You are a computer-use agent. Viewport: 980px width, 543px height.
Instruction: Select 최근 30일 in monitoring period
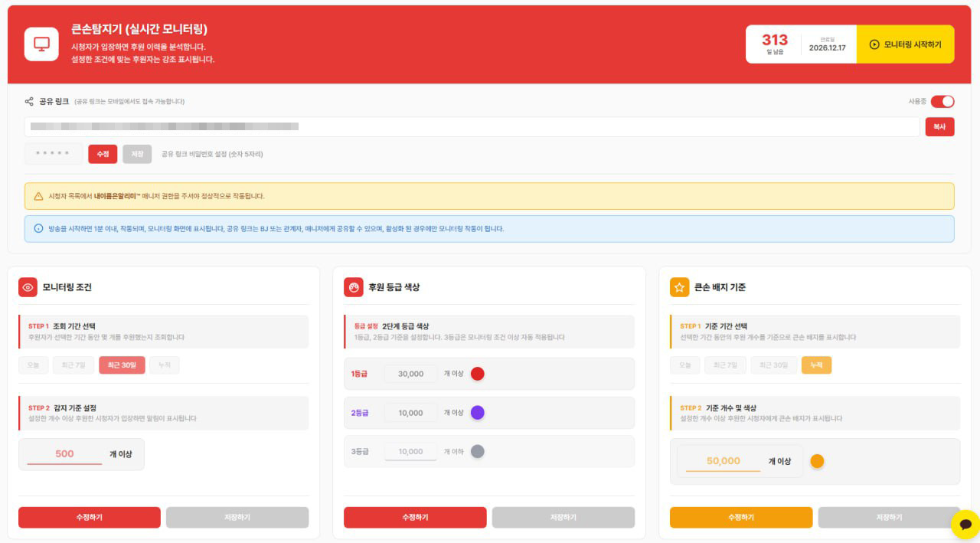[122, 365]
